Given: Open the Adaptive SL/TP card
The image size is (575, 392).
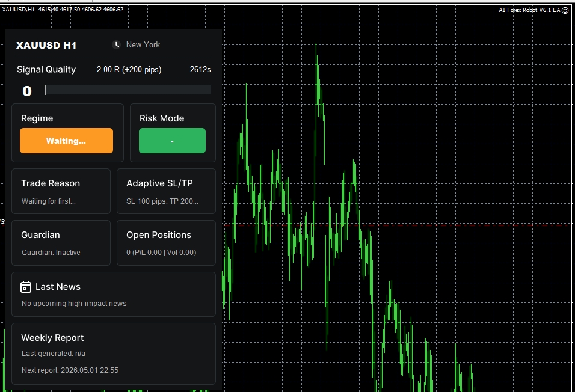Looking at the screenshot, I should tap(166, 191).
